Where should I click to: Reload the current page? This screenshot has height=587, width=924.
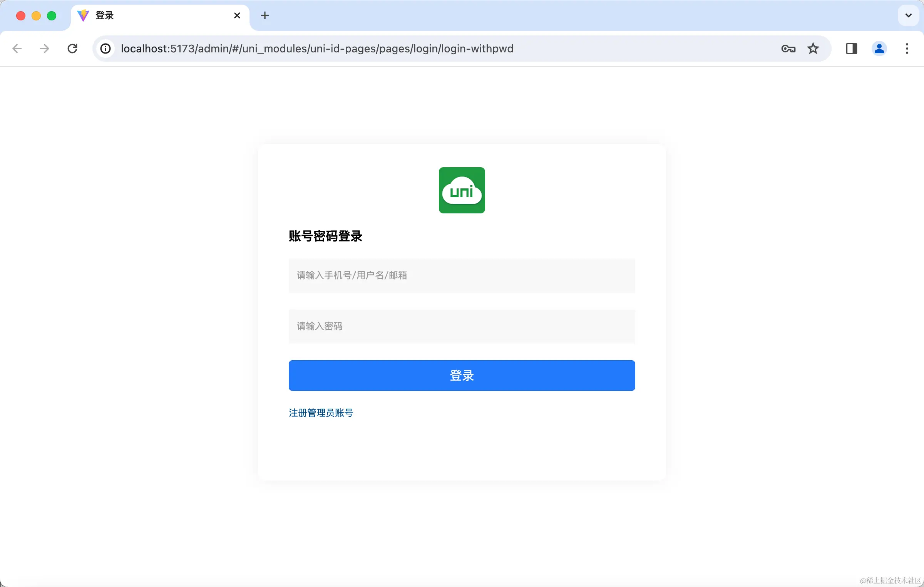point(72,49)
